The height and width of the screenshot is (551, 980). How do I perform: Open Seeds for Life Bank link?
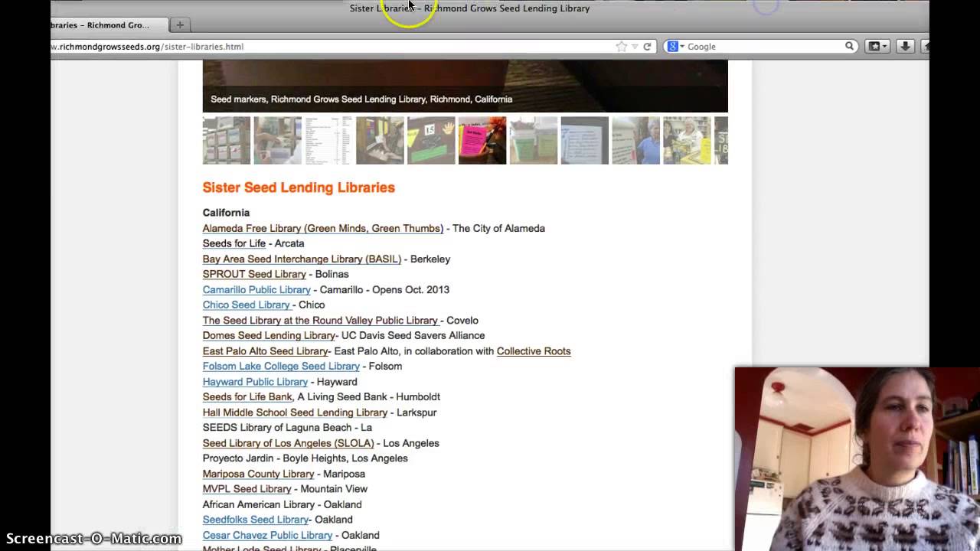pyautogui.click(x=247, y=396)
